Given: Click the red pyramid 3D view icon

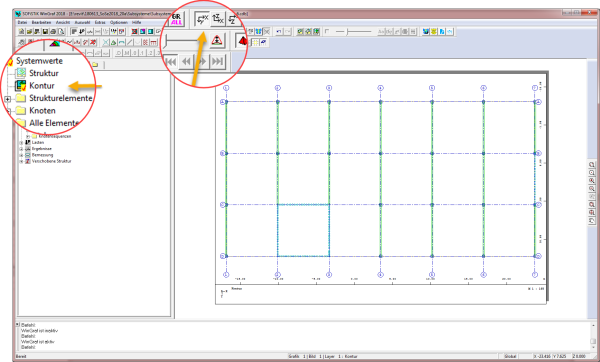Looking at the screenshot, I should point(242,41).
